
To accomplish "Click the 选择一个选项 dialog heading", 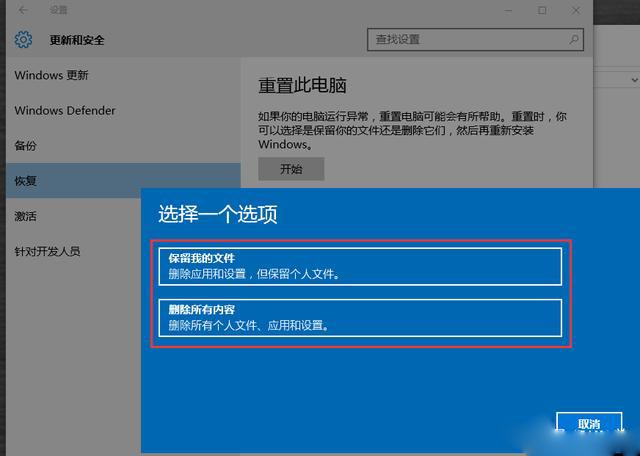I will pyautogui.click(x=218, y=214).
